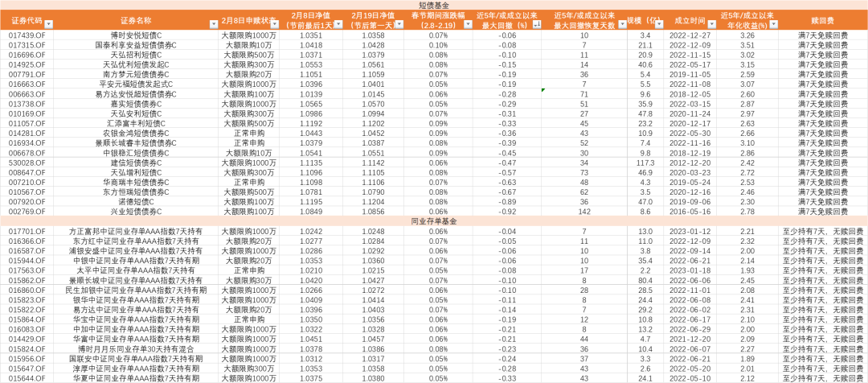The image size is (868, 383).
Task: Select code cell 017701.OF
Action: (27, 231)
